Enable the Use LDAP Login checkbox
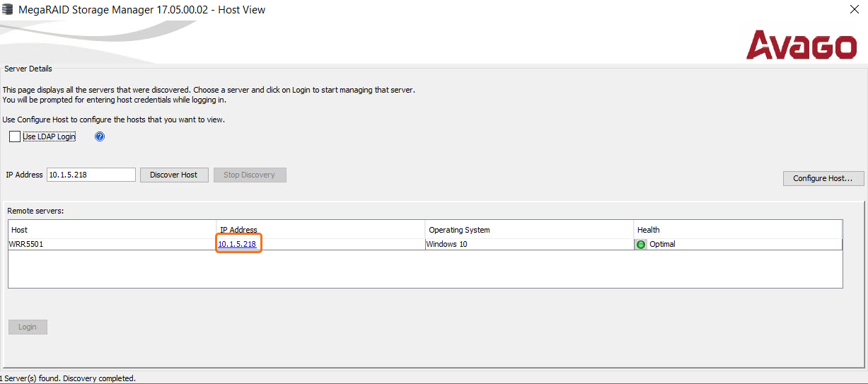The width and height of the screenshot is (868, 384). click(x=15, y=136)
